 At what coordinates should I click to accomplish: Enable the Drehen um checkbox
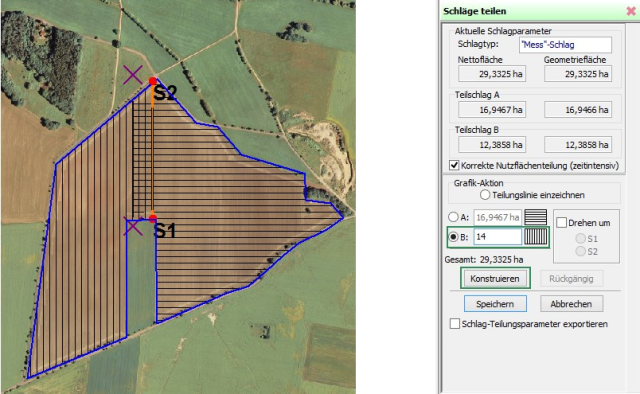(562, 223)
